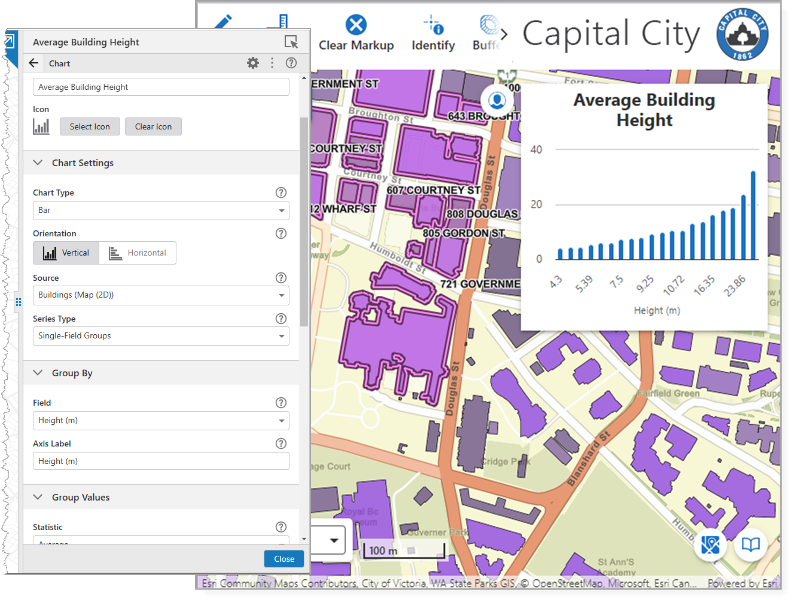Open chart settings gear icon
Image resolution: width=795 pixels, height=603 pixels.
pyautogui.click(x=252, y=63)
